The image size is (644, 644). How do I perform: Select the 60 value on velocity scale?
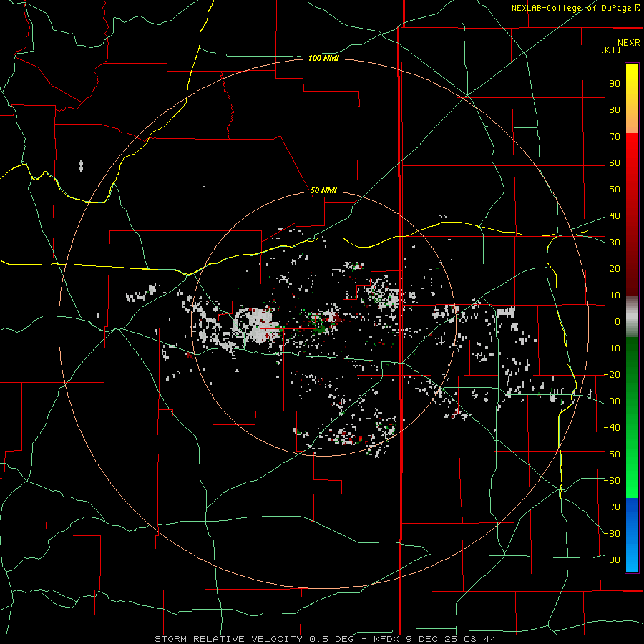615,163
